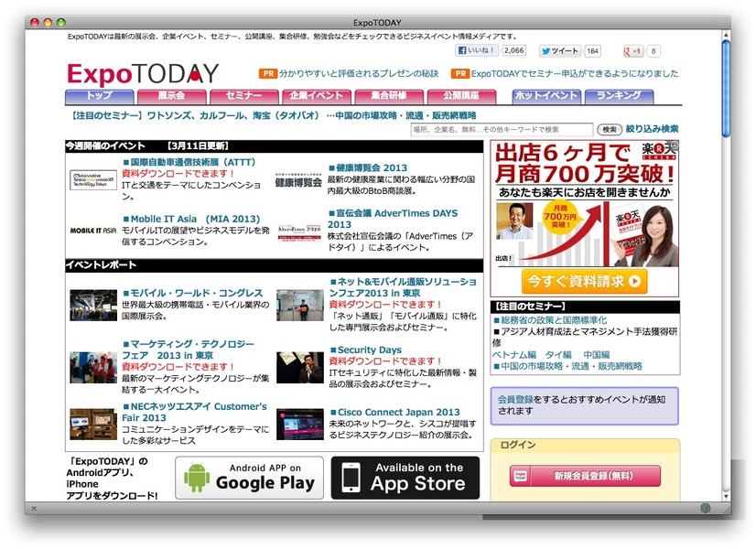
Task: Click the vertical scrollbar thumb
Action: point(726,89)
